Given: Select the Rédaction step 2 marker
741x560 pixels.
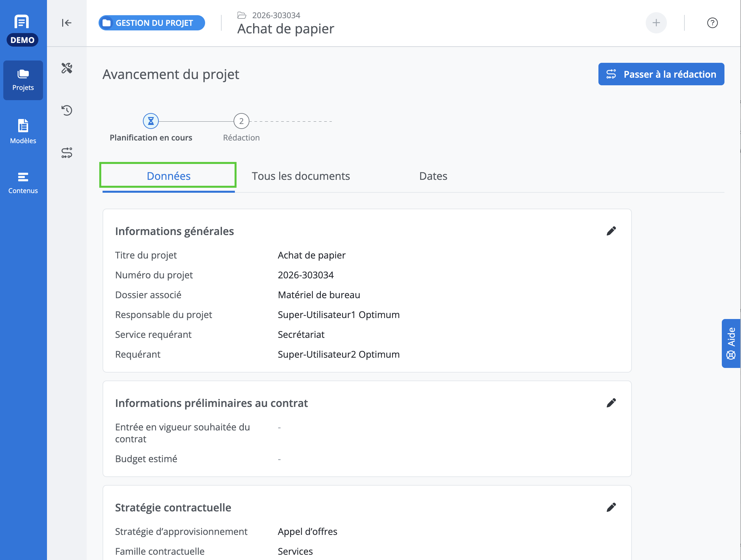Looking at the screenshot, I should point(241,121).
